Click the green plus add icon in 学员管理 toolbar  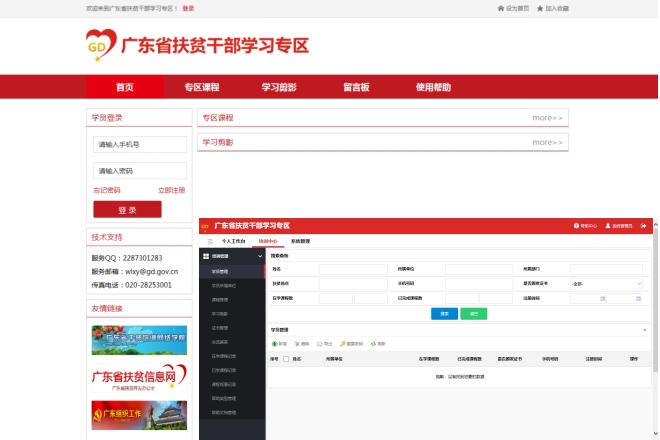[274, 344]
